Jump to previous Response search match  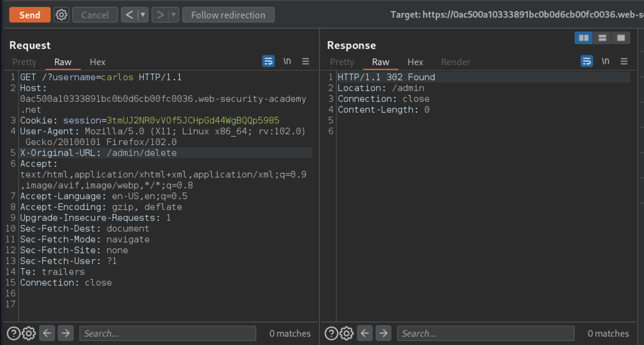point(365,333)
